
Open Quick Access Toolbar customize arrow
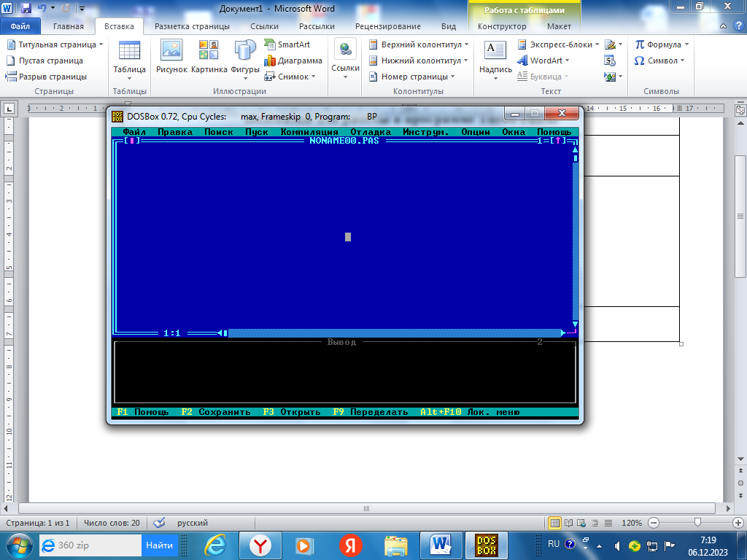click(82, 9)
